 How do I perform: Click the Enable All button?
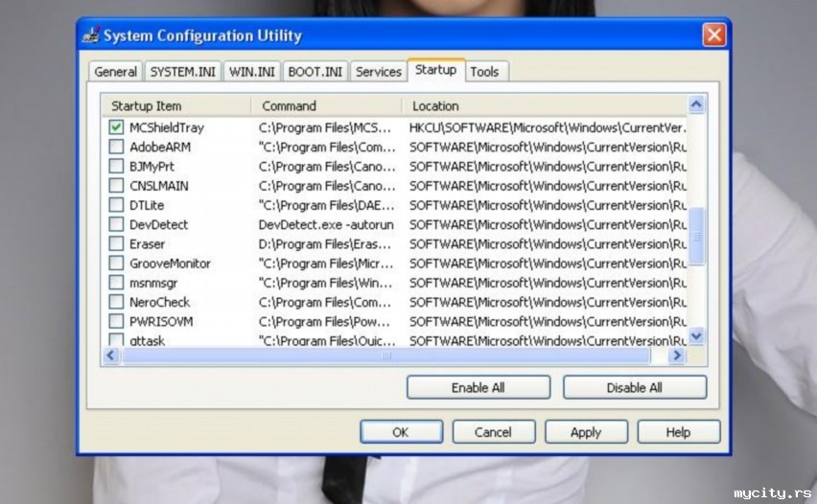coord(479,387)
